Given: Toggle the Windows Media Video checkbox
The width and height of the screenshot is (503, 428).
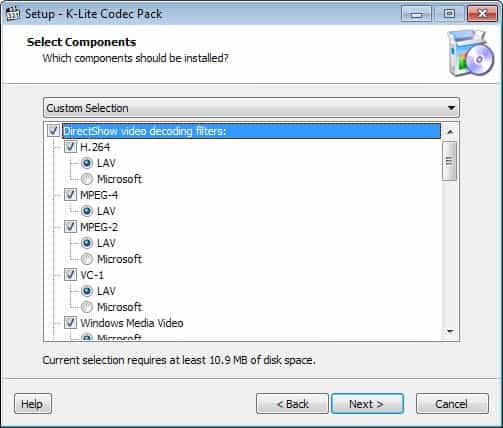Looking at the screenshot, I should (70, 323).
